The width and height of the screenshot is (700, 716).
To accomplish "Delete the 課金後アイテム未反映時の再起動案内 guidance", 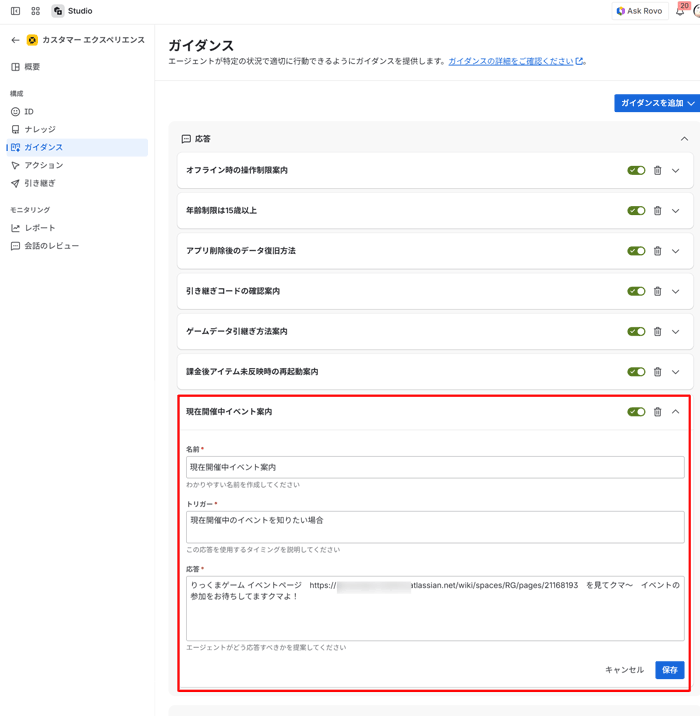I will [x=658, y=372].
